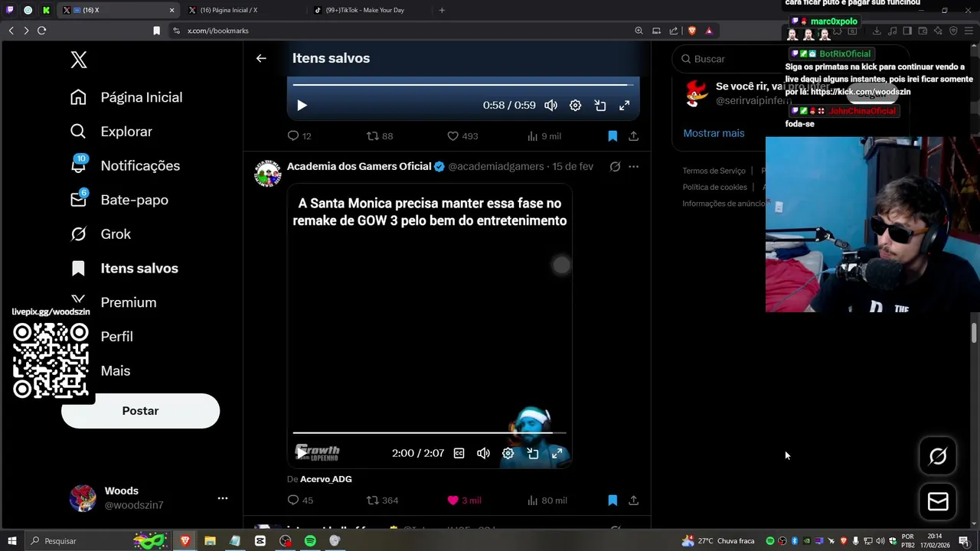Click the X logo in the sidebar
This screenshot has height=551, width=980.
pyautogui.click(x=79, y=60)
